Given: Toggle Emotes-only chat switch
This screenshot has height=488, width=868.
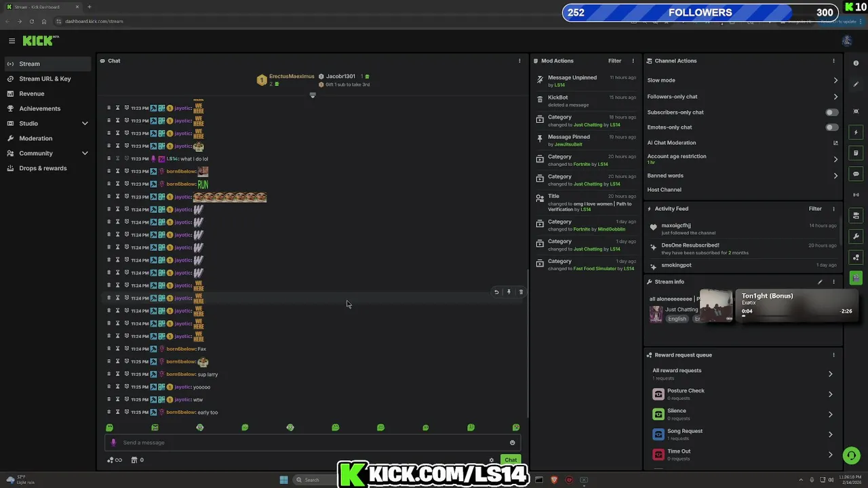Looking at the screenshot, I should coord(831,127).
